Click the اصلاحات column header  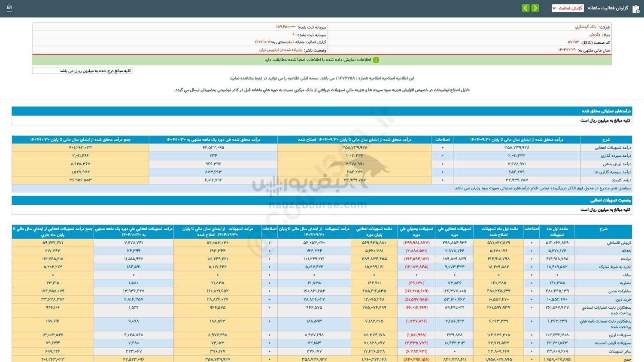coord(443,139)
